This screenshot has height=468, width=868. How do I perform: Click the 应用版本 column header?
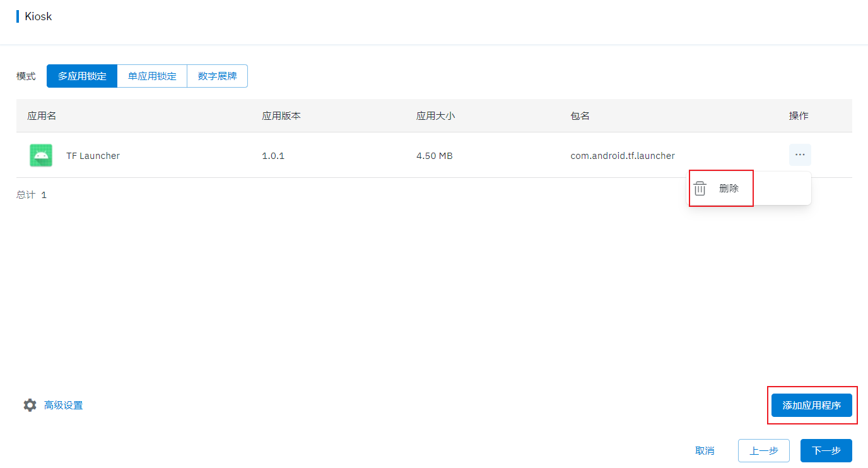pyautogui.click(x=281, y=116)
